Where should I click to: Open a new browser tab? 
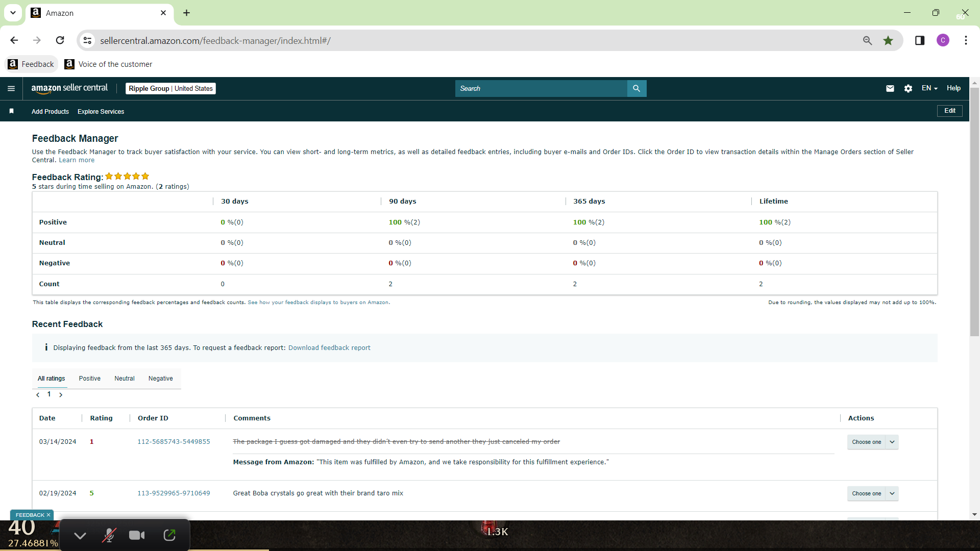coord(186,13)
